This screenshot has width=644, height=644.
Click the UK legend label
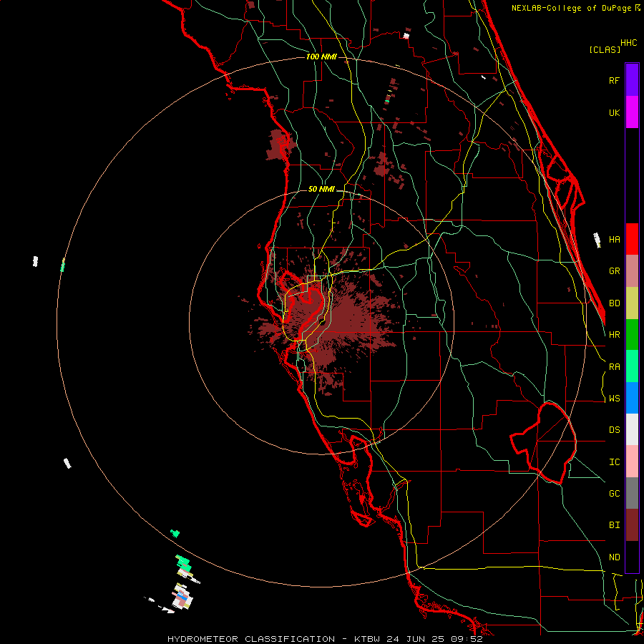click(614, 112)
